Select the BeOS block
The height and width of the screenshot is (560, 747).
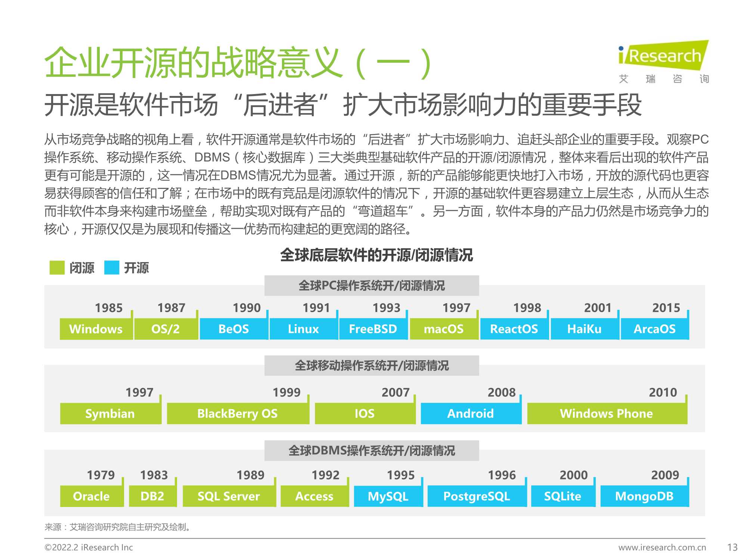[x=234, y=329]
